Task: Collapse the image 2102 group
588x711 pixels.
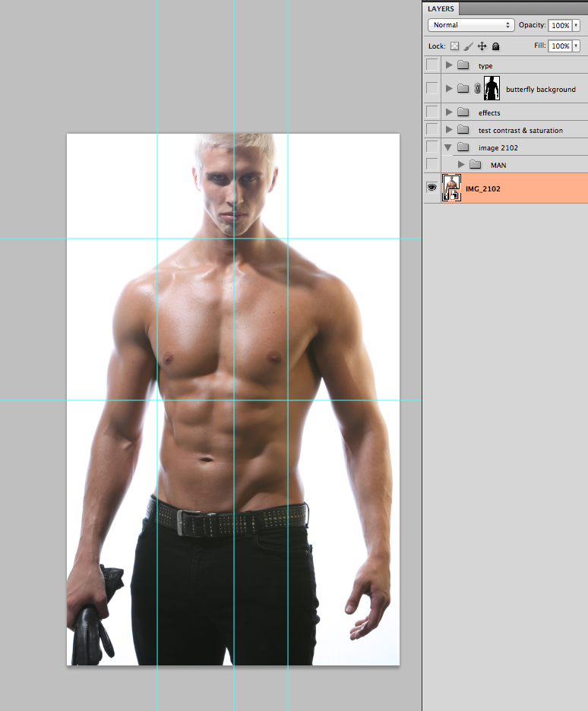Action: (448, 147)
